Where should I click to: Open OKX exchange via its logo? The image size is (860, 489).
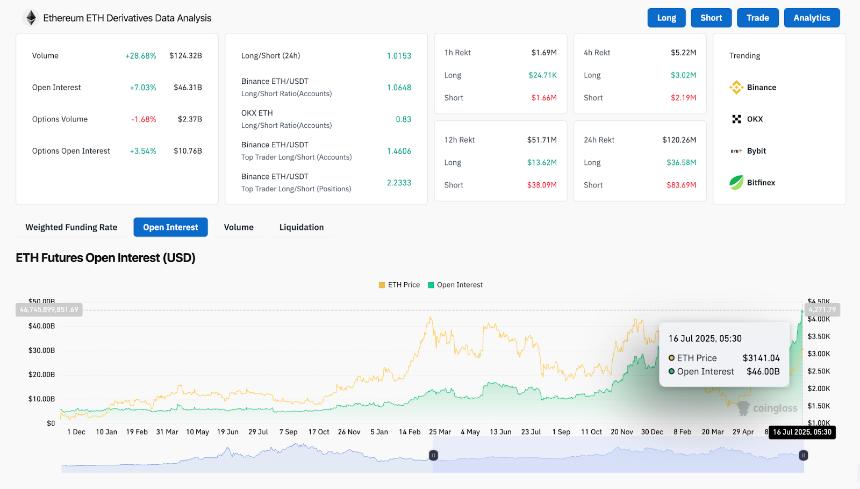[x=736, y=119]
